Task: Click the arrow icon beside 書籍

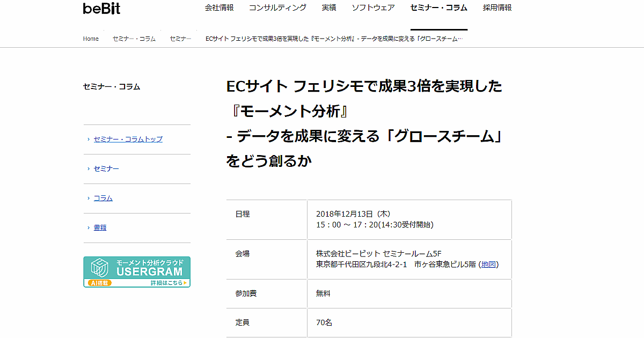Action: pyautogui.click(x=89, y=228)
